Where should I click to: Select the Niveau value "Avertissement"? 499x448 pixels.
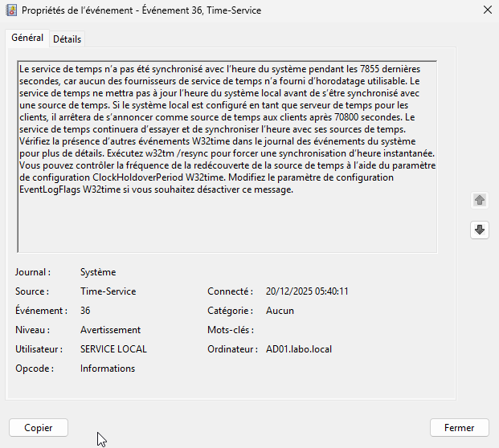(110, 330)
